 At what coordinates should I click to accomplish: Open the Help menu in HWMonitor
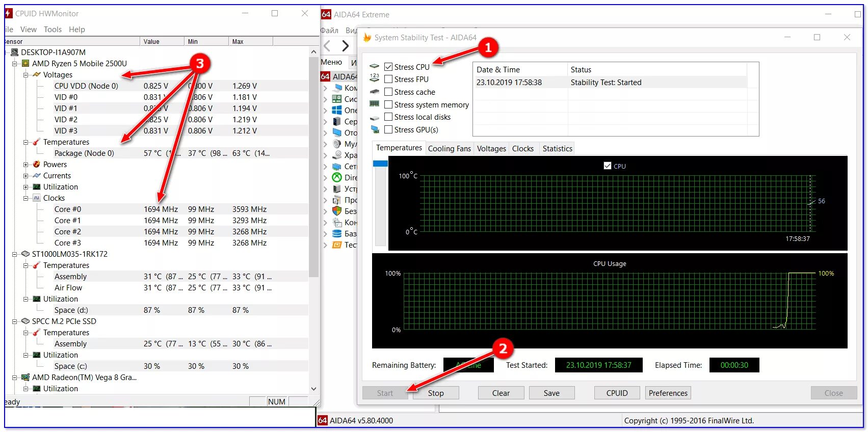(x=77, y=30)
